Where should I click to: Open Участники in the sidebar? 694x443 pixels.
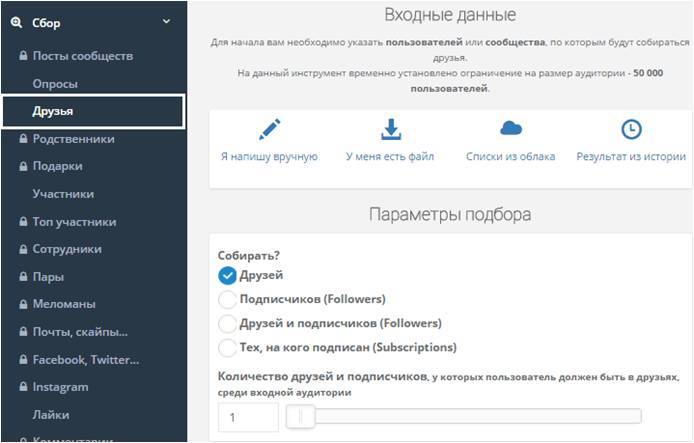[63, 194]
